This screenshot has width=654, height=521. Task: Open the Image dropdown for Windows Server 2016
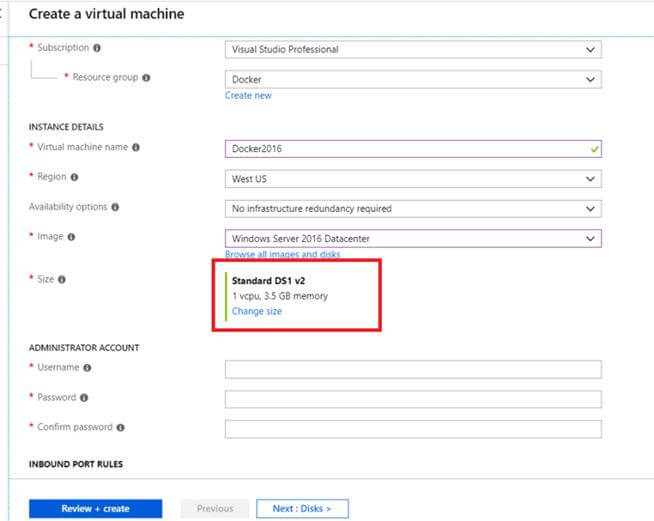click(413, 239)
